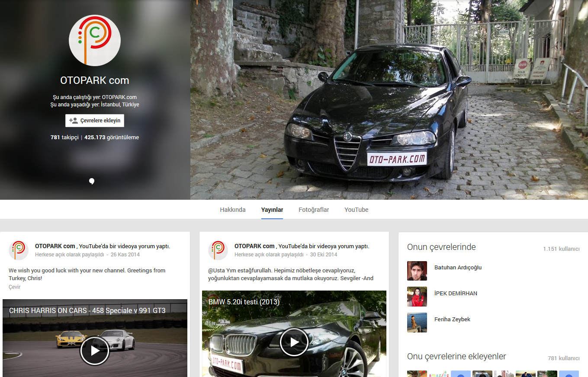The width and height of the screenshot is (588, 377).
Task: Click the avatar icon in first post
Action: click(x=19, y=250)
